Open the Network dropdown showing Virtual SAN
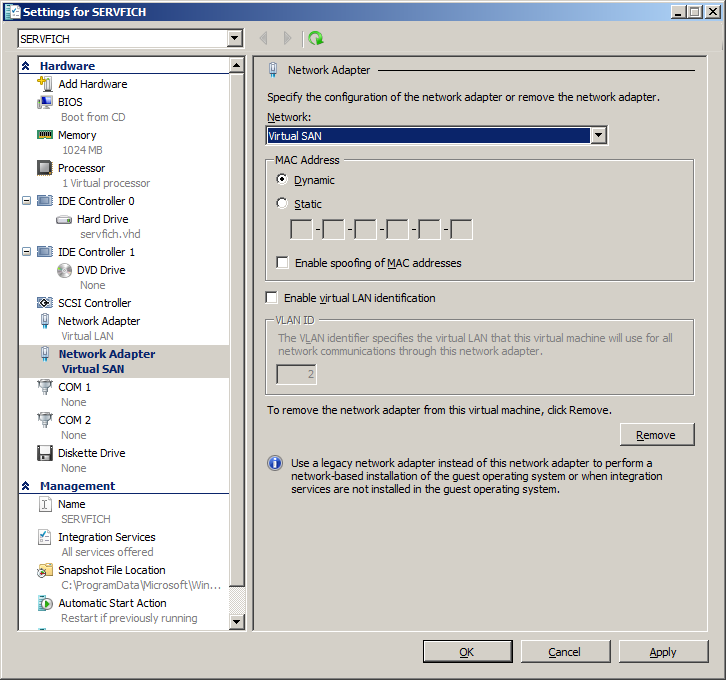726x680 pixels. pos(598,136)
